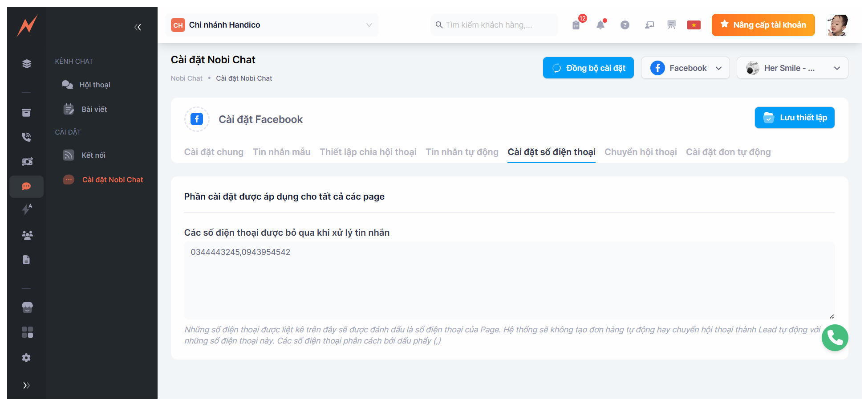Open the clipboard tasks icon with badge
868x405 pixels.
576,25
